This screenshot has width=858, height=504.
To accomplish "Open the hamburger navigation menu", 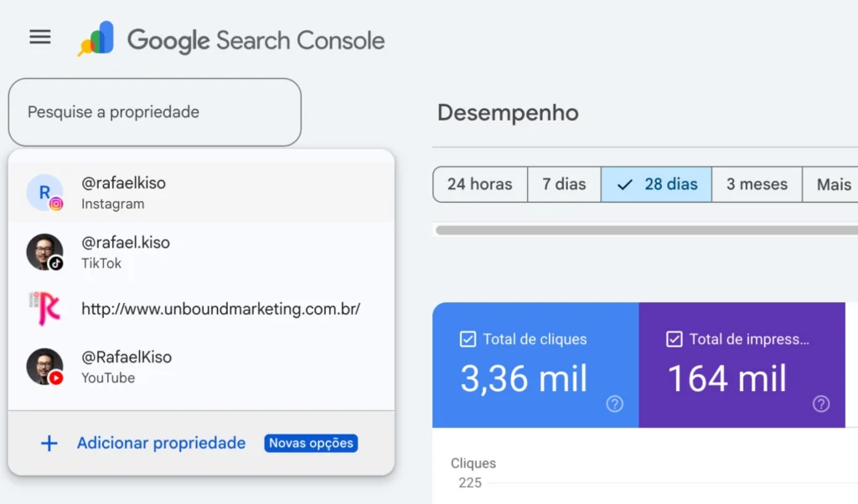I will pyautogui.click(x=40, y=37).
